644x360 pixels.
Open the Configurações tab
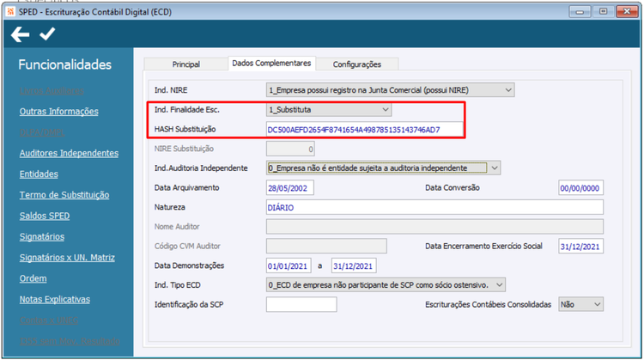(x=357, y=64)
